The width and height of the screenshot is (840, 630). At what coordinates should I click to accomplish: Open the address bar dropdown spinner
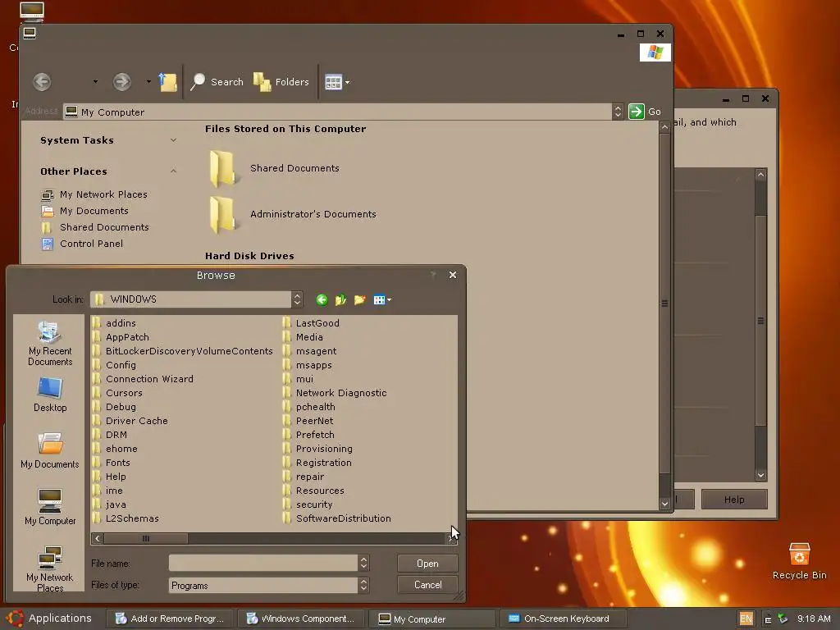618,112
